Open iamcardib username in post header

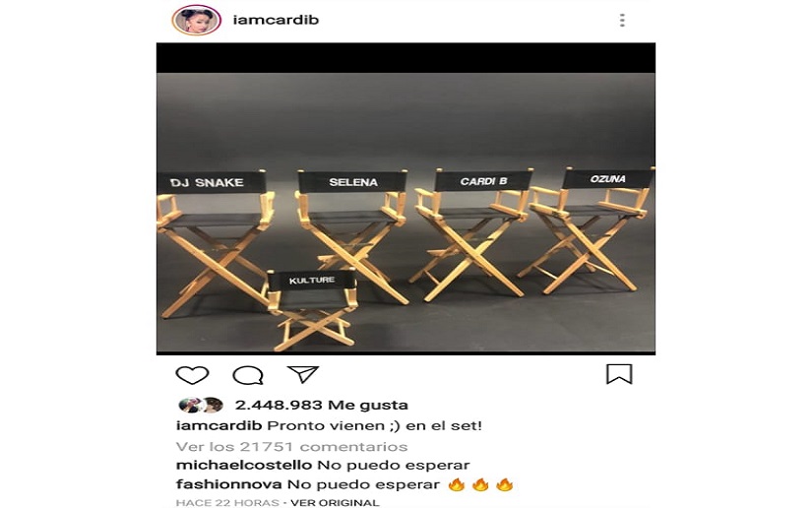(x=276, y=21)
